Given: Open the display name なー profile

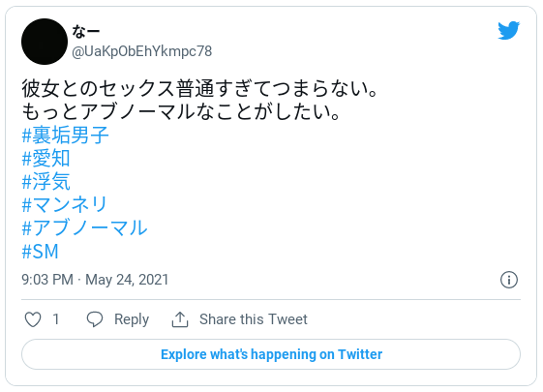Looking at the screenshot, I should 86,32.
